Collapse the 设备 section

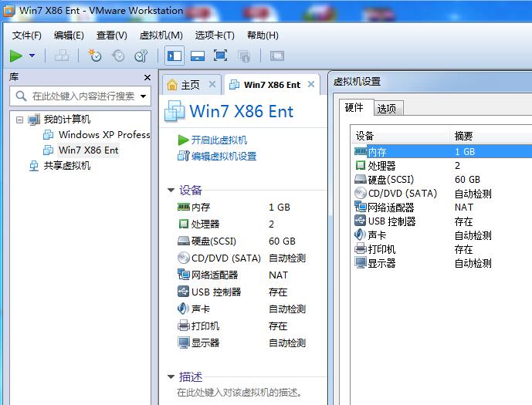(x=171, y=191)
